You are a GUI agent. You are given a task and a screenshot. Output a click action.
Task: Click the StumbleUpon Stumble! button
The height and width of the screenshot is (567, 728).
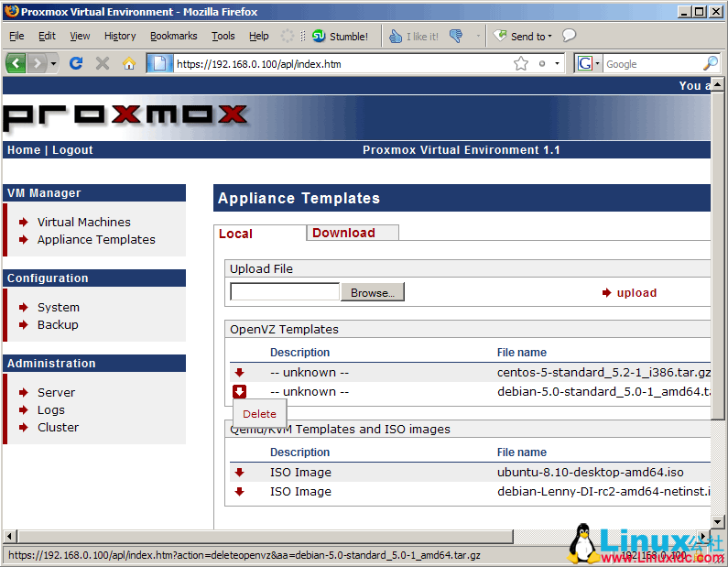coord(341,37)
